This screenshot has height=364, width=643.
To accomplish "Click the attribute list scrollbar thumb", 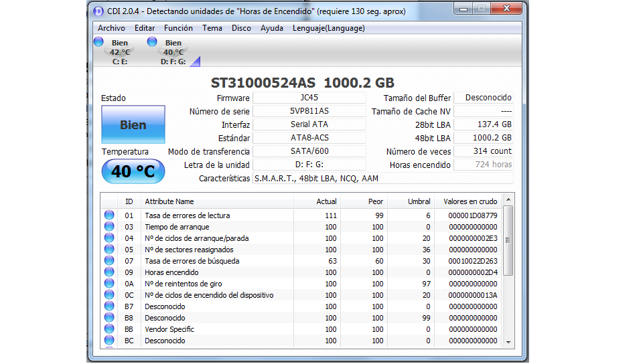I will [x=508, y=240].
